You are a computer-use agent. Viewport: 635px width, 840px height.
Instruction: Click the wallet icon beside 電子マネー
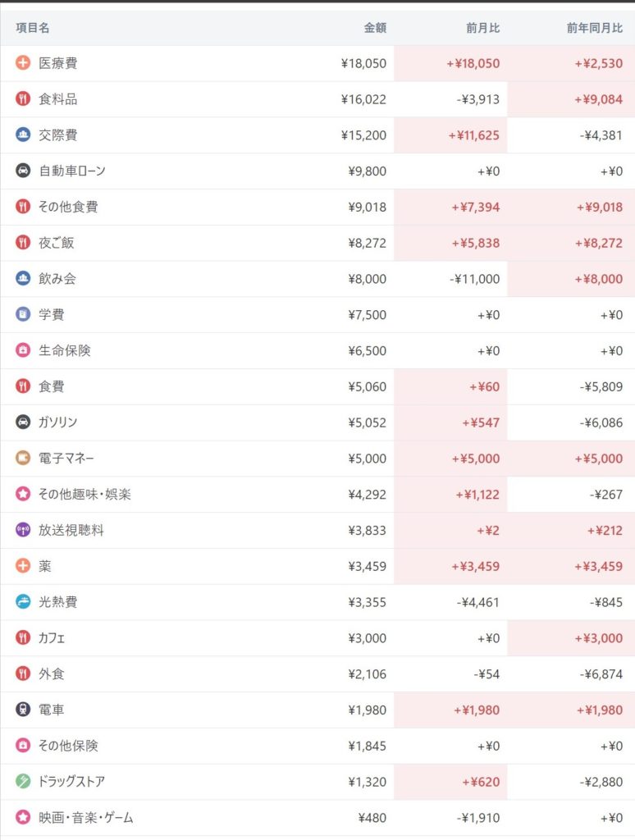click(23, 459)
